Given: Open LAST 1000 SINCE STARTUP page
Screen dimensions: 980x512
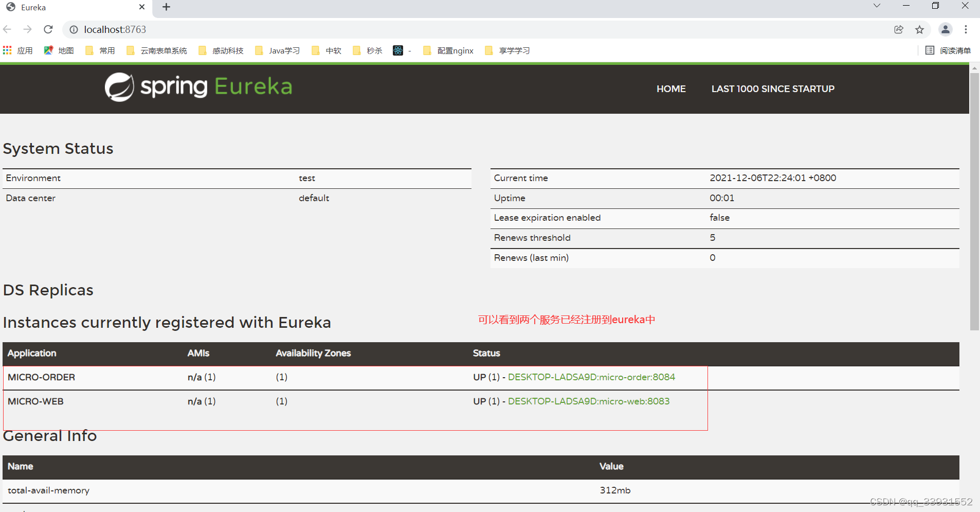Looking at the screenshot, I should pyautogui.click(x=773, y=89).
